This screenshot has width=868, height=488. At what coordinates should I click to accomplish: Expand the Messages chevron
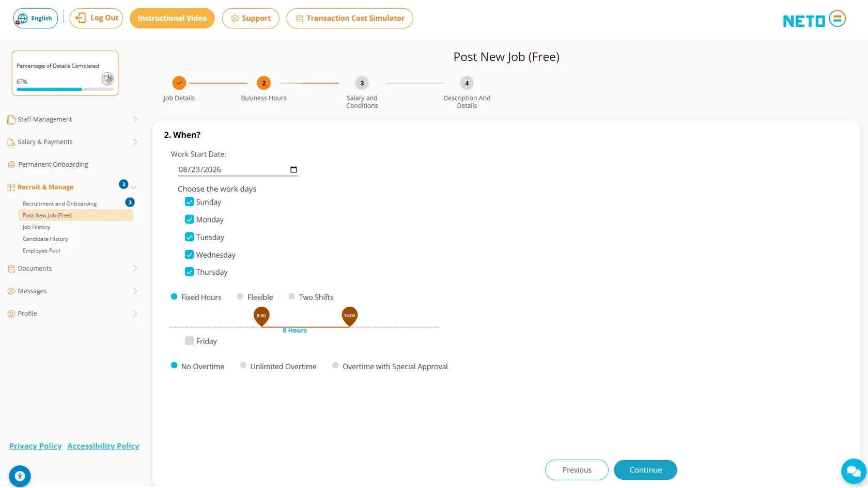click(x=135, y=291)
